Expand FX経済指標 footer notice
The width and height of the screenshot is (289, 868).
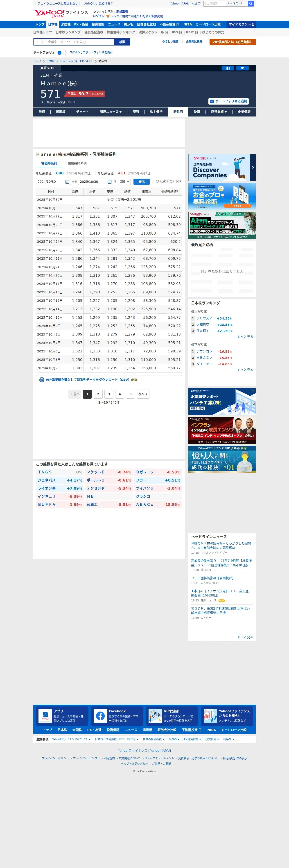point(192,739)
